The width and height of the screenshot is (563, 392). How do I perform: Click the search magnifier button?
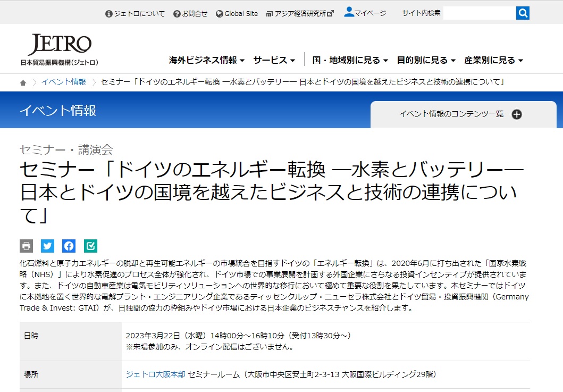[523, 13]
